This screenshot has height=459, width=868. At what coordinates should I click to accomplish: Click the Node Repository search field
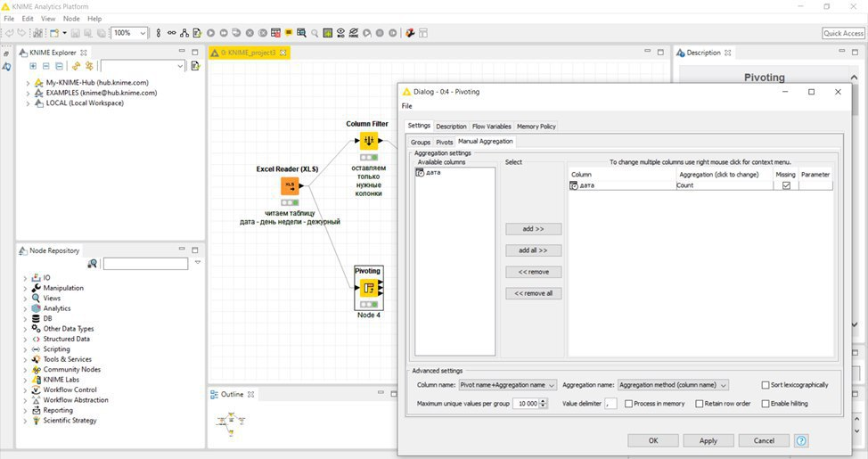[x=145, y=264]
